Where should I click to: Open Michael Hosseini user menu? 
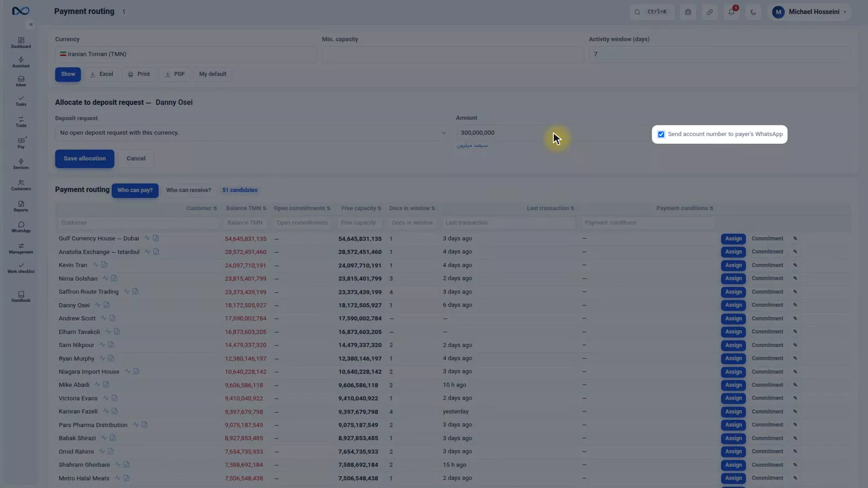[811, 12]
